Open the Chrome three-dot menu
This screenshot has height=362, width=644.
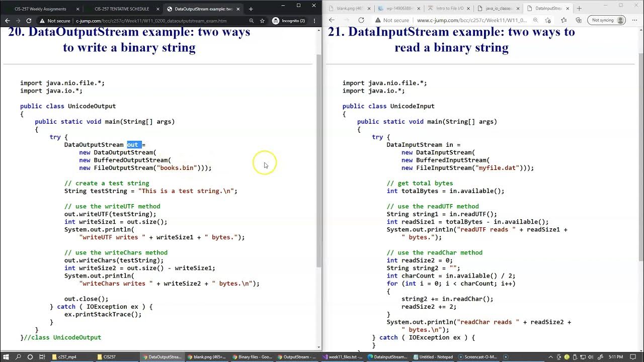[314, 21]
